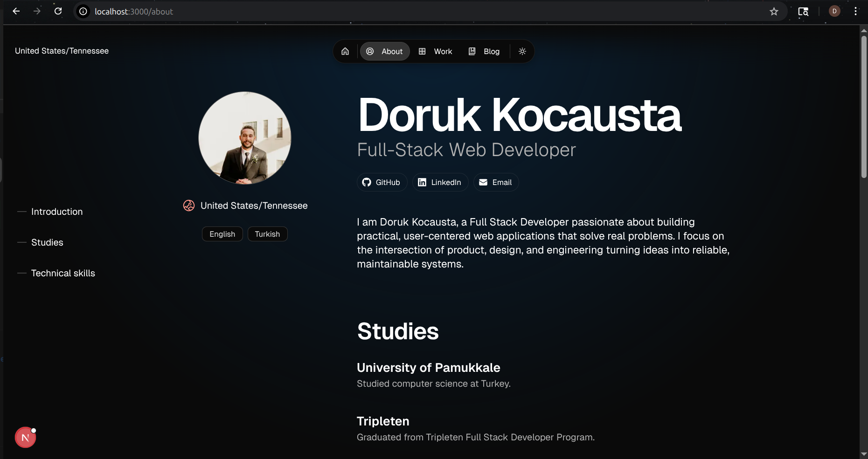Open the About tab in navigation
The width and height of the screenshot is (868, 459).
point(385,51)
